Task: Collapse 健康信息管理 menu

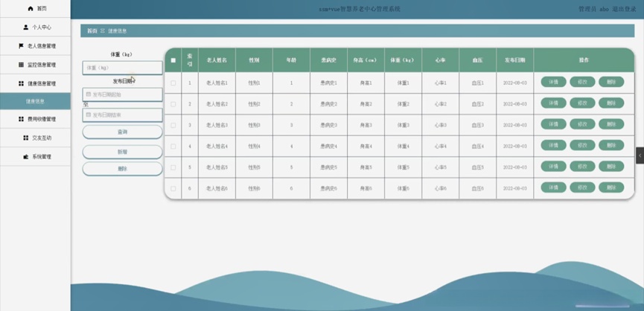Action: [35, 83]
